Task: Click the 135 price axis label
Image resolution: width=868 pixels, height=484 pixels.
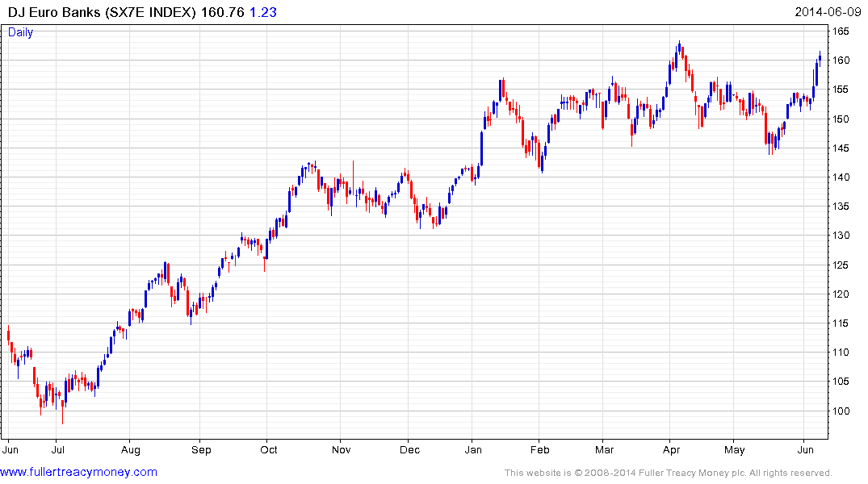Action: click(x=841, y=207)
